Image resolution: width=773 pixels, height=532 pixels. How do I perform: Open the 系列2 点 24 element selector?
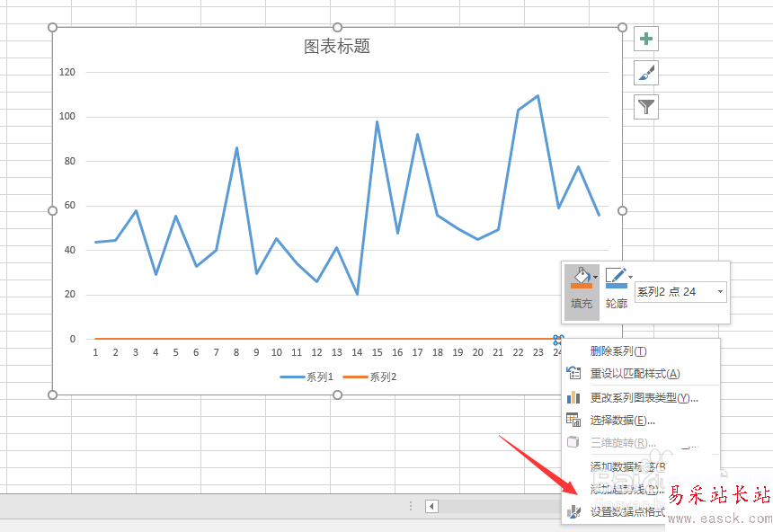(x=680, y=292)
